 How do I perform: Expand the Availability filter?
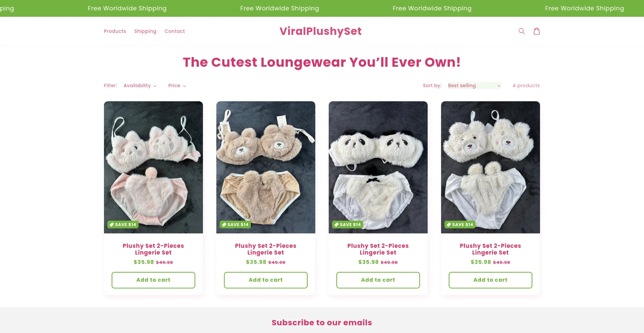tap(140, 86)
